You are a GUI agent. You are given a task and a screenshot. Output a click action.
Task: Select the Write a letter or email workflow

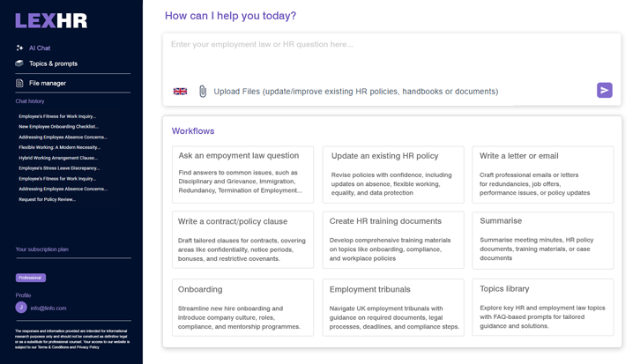543,175
